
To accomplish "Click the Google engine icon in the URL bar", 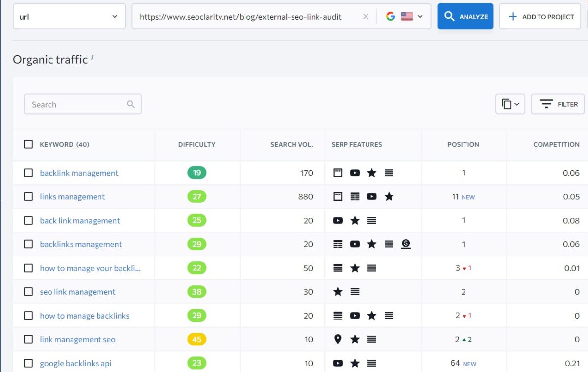I will [390, 16].
